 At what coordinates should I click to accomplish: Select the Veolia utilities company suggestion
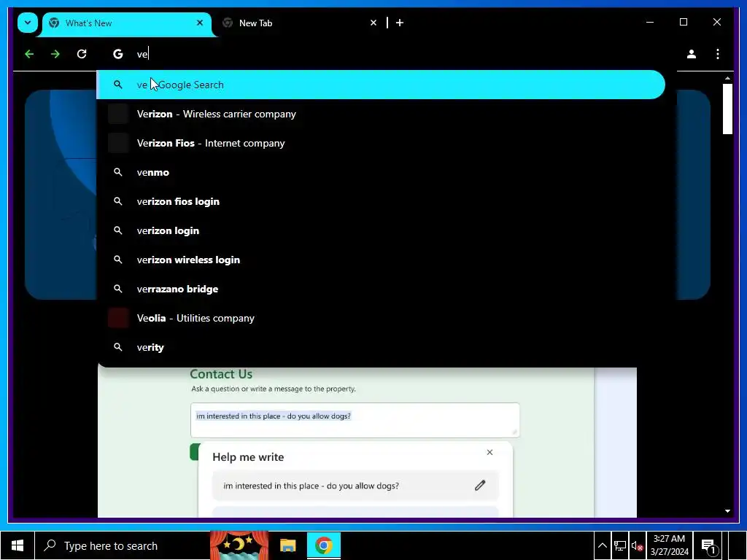[x=381, y=318]
